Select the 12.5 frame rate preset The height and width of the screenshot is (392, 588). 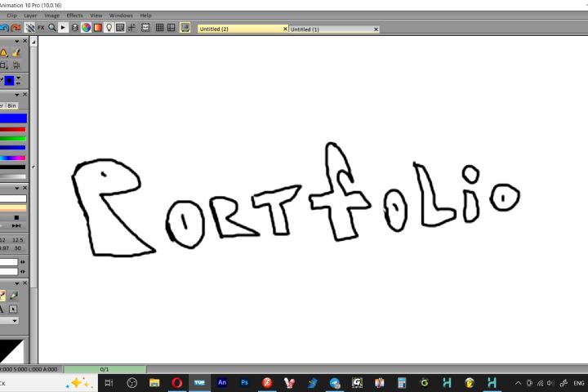click(x=18, y=240)
